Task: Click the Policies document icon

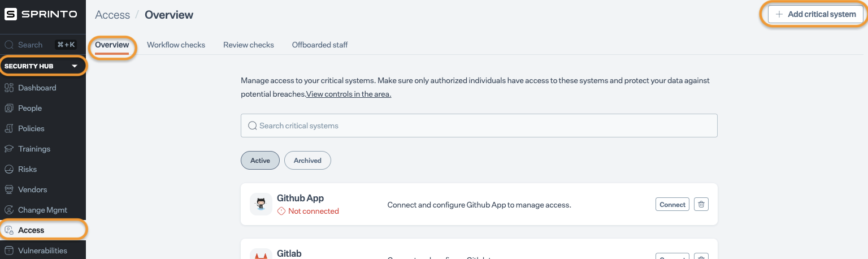Action: [9, 128]
